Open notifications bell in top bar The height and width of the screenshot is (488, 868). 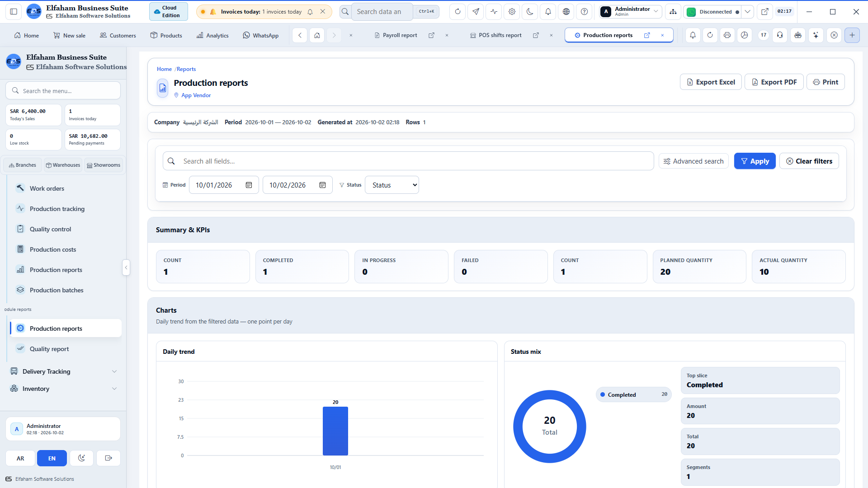pos(548,12)
